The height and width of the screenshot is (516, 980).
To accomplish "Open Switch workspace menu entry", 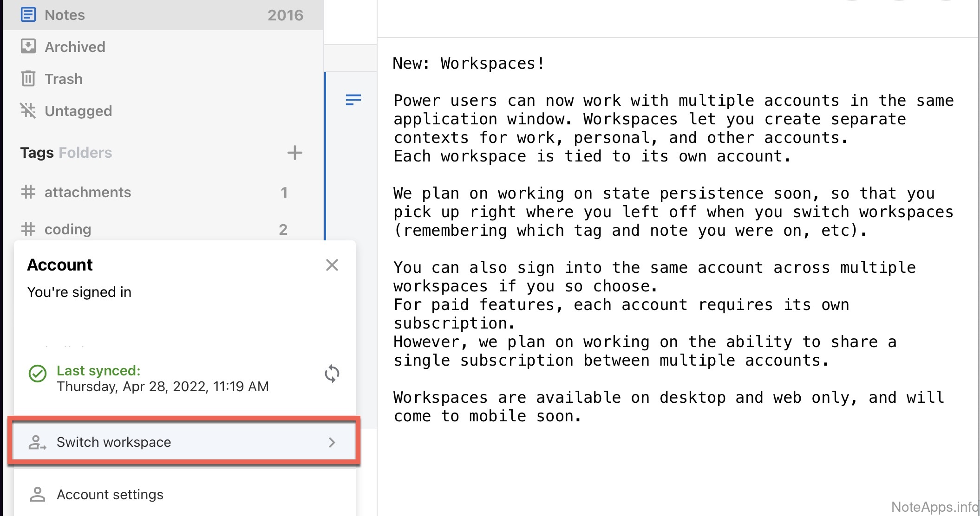I will pos(114,442).
